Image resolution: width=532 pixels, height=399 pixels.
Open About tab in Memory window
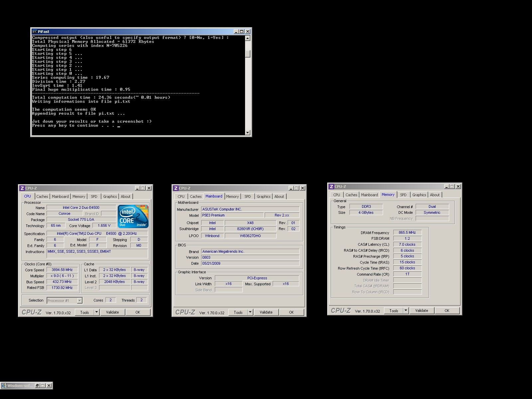coord(435,195)
